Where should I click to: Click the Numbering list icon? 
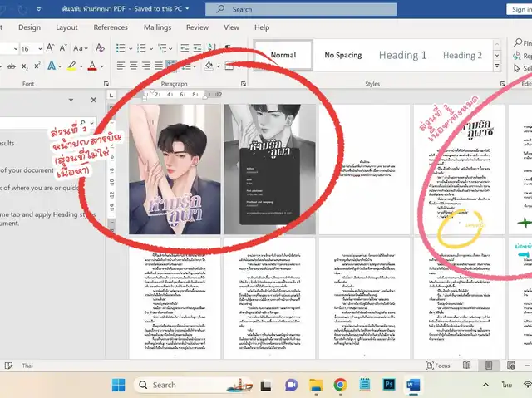point(141,47)
